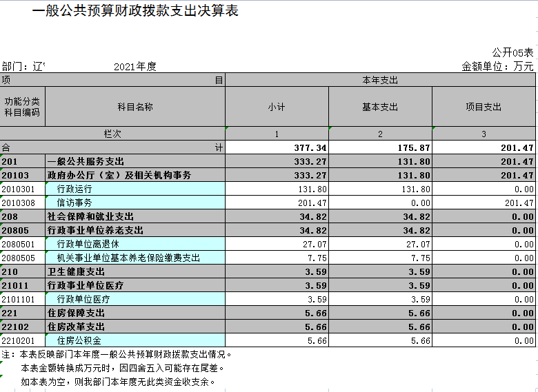Select the 住房改革支出 cell
This screenshot has width=538, height=392.
(x=135, y=327)
